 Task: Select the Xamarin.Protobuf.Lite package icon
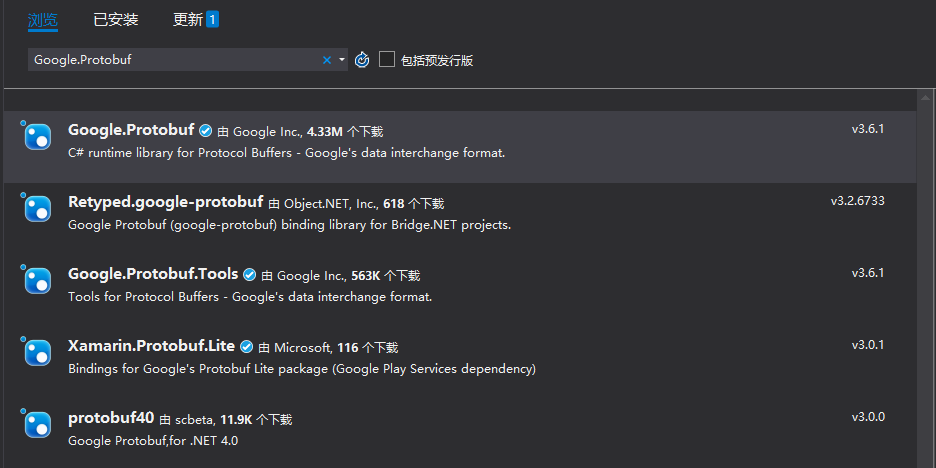38,352
